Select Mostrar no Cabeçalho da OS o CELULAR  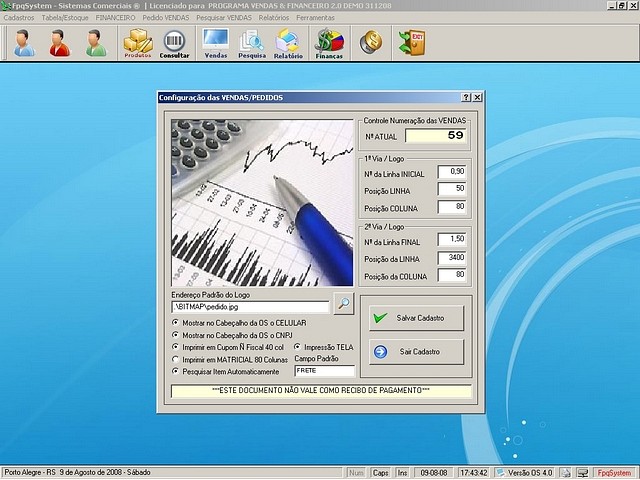coord(177,323)
